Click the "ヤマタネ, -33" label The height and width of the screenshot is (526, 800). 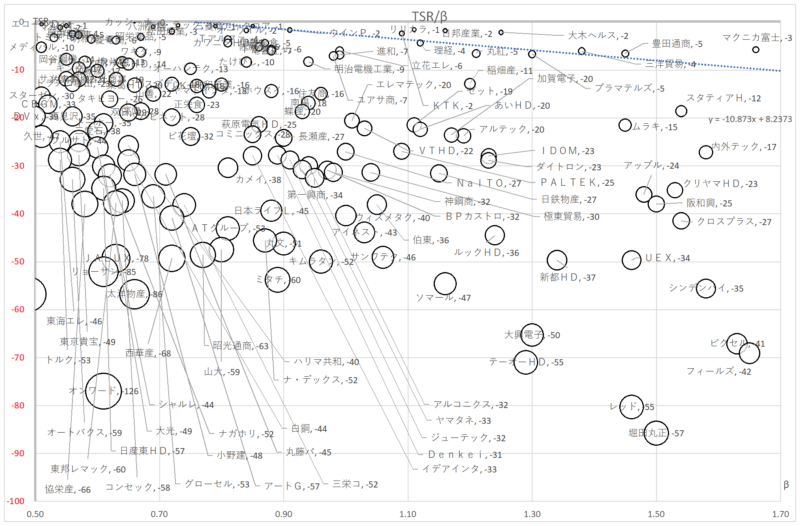463,420
